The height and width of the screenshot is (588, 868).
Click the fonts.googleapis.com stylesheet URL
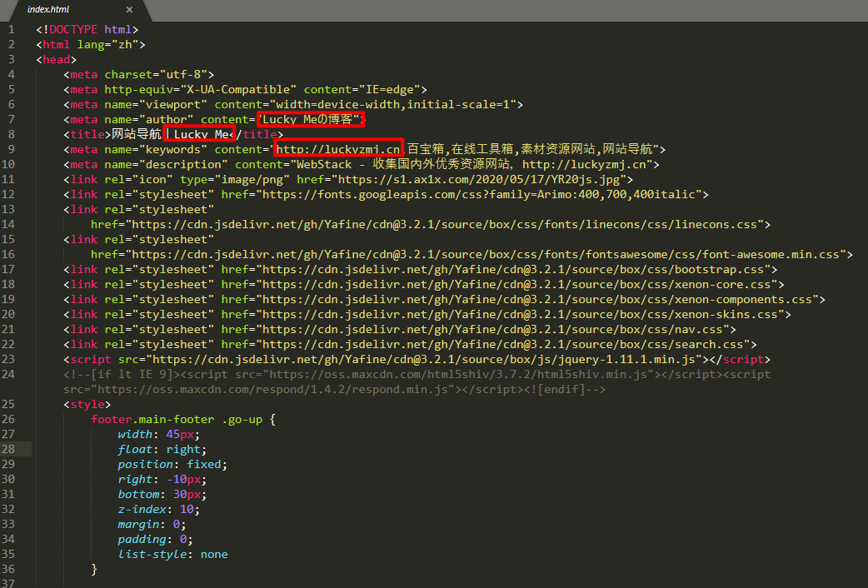[478, 194]
